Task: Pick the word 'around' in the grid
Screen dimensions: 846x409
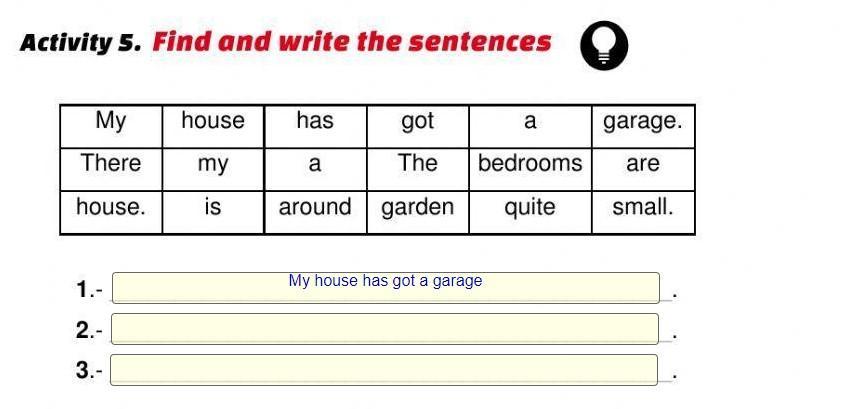Action: click(315, 208)
